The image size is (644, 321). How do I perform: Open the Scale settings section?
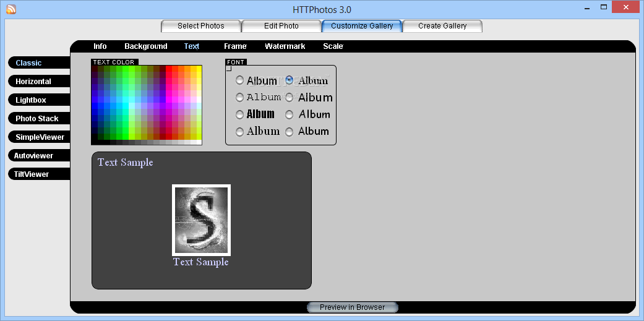333,46
